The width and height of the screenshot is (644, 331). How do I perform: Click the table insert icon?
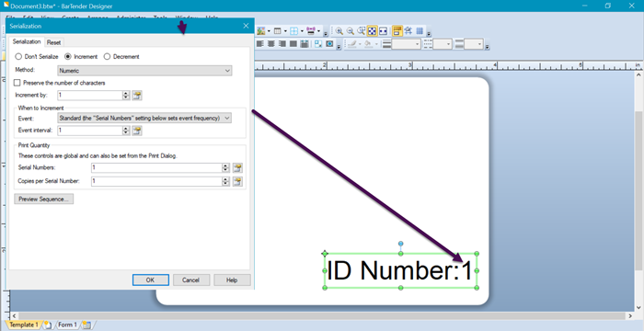278,30
